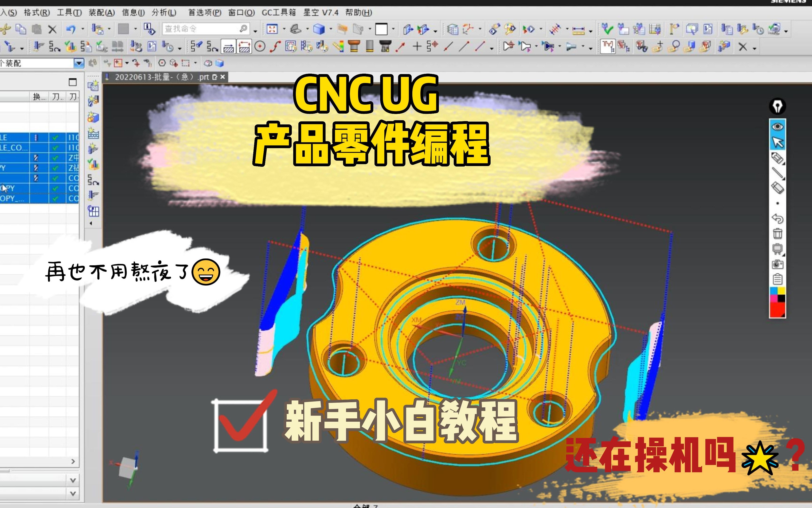Open the Undo history dropdown arrow

point(82,29)
